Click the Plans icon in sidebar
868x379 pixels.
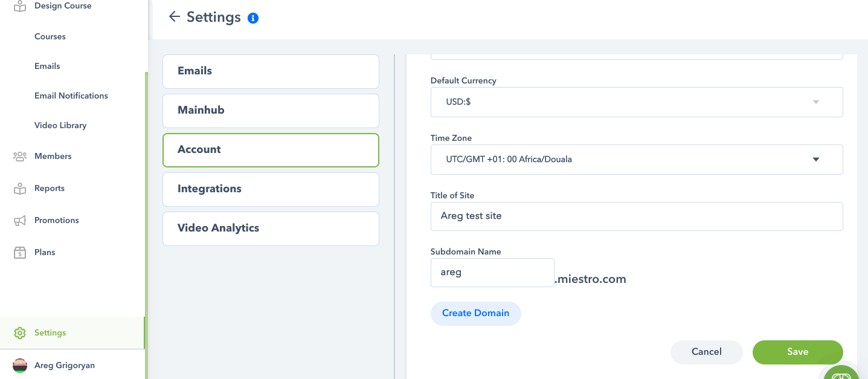point(20,253)
